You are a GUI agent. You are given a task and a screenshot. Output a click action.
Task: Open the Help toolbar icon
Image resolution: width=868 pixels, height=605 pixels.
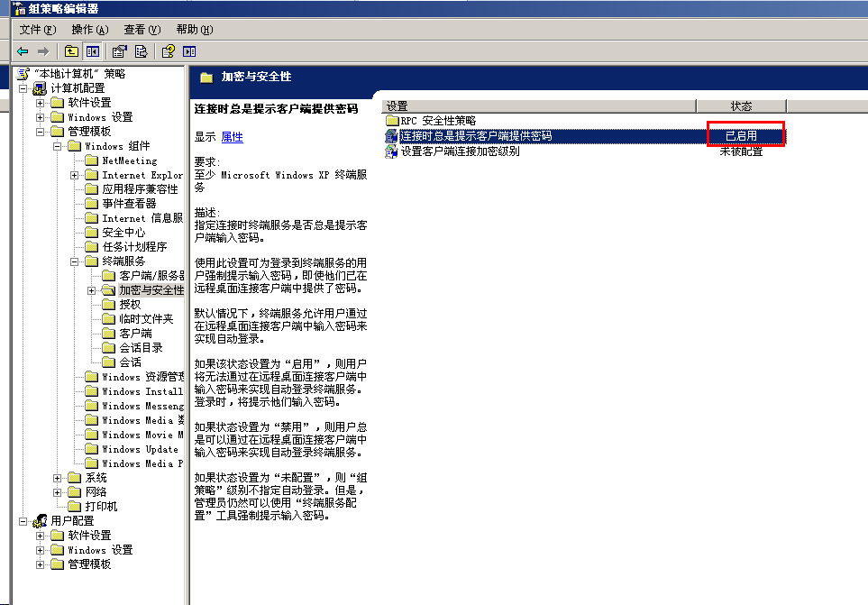[x=169, y=51]
